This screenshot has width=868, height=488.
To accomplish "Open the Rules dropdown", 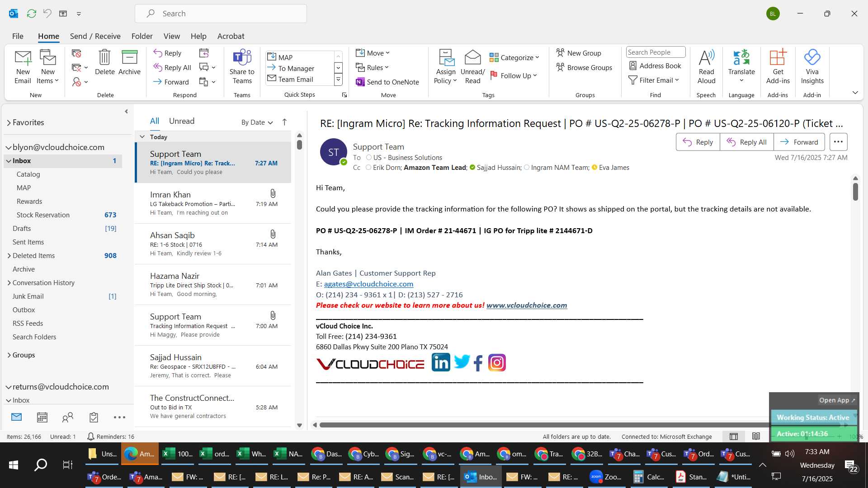I will 372,67.
